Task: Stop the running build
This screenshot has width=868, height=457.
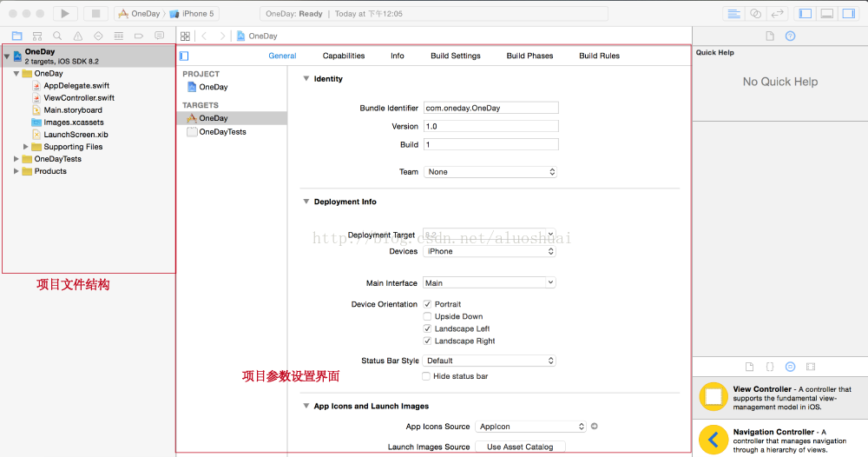Action: 95,13
